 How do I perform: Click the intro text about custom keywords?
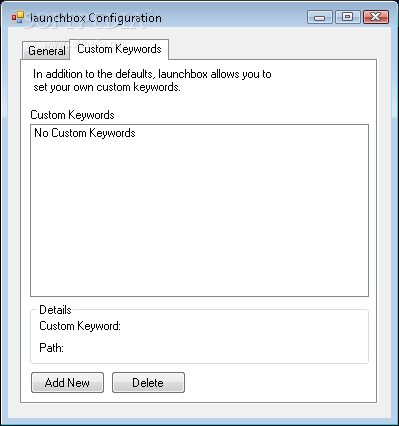click(x=152, y=80)
